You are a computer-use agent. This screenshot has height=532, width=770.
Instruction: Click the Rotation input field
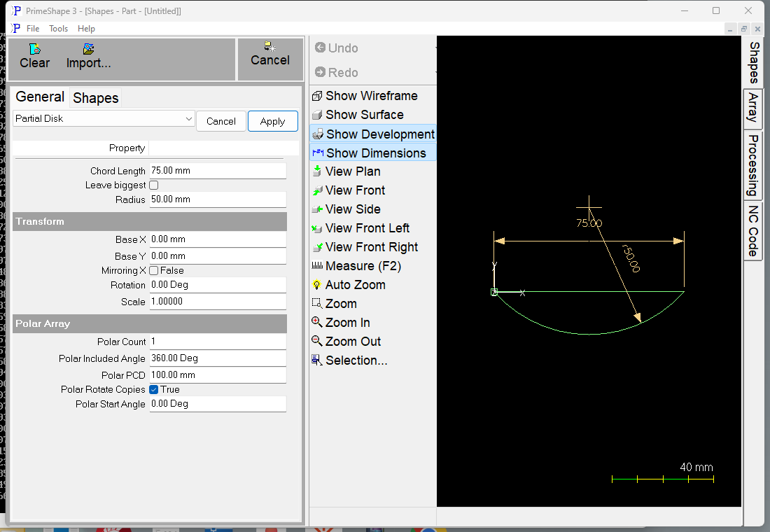pyautogui.click(x=218, y=285)
